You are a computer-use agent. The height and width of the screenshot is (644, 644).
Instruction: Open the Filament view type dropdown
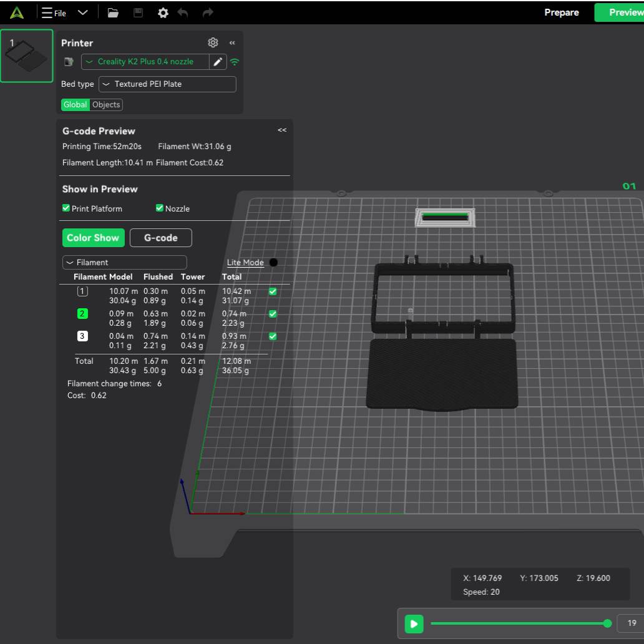click(124, 263)
